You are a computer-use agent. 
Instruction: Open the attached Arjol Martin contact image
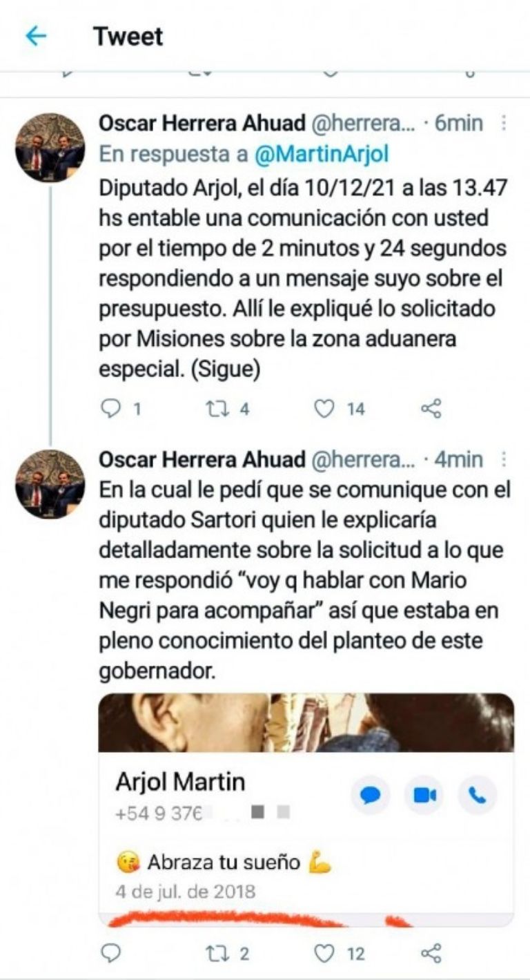pyautogui.click(x=306, y=809)
